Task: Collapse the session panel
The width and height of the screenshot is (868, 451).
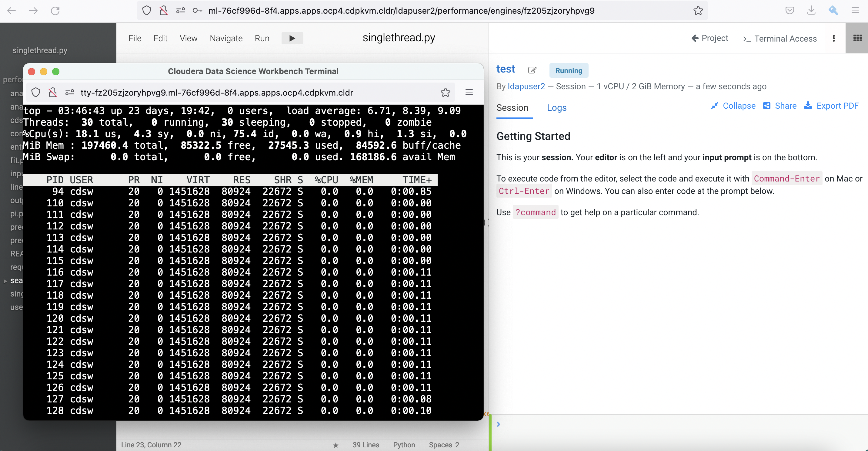Action: point(733,106)
